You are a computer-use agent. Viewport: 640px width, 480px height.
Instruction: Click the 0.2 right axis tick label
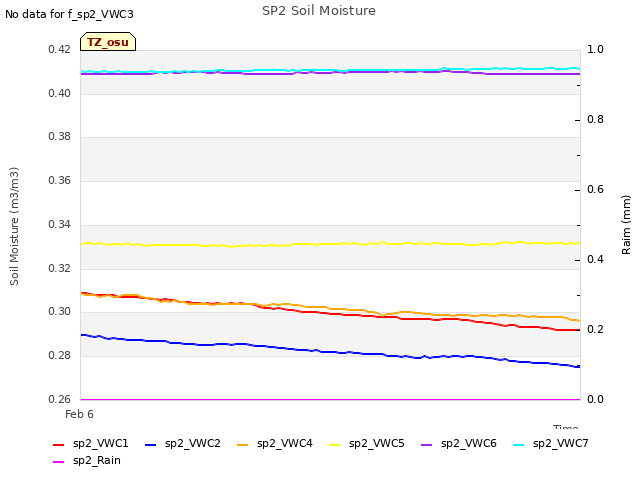[595, 329]
